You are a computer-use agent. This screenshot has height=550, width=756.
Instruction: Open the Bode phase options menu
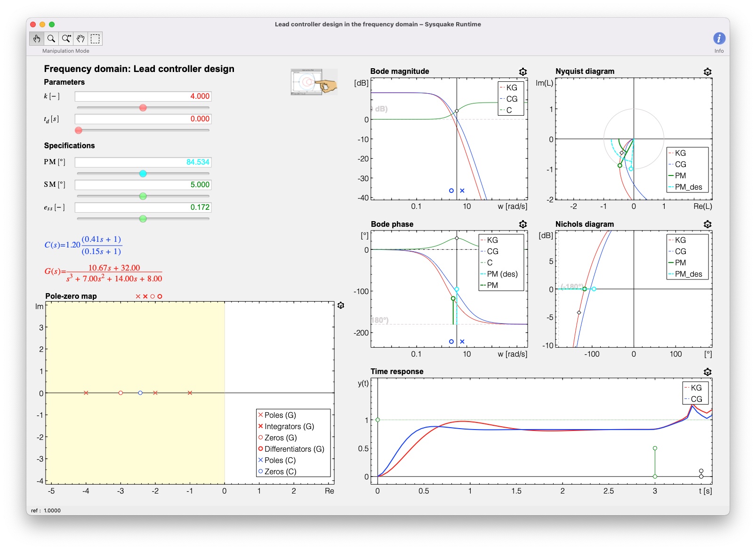point(523,224)
